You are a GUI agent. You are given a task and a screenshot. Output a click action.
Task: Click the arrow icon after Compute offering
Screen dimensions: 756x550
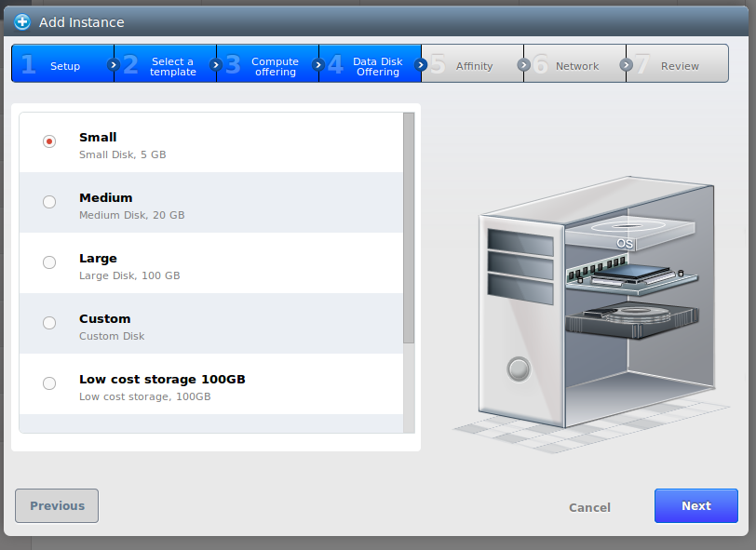pyautogui.click(x=317, y=64)
